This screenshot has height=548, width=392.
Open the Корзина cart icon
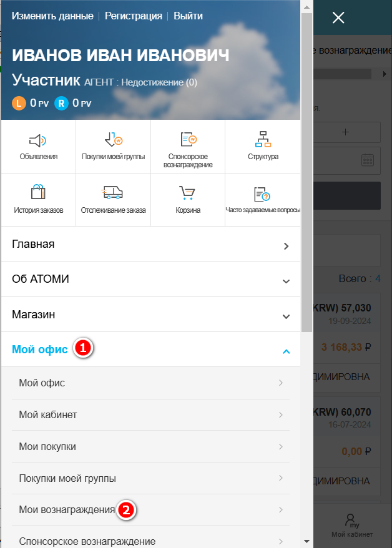click(x=188, y=193)
